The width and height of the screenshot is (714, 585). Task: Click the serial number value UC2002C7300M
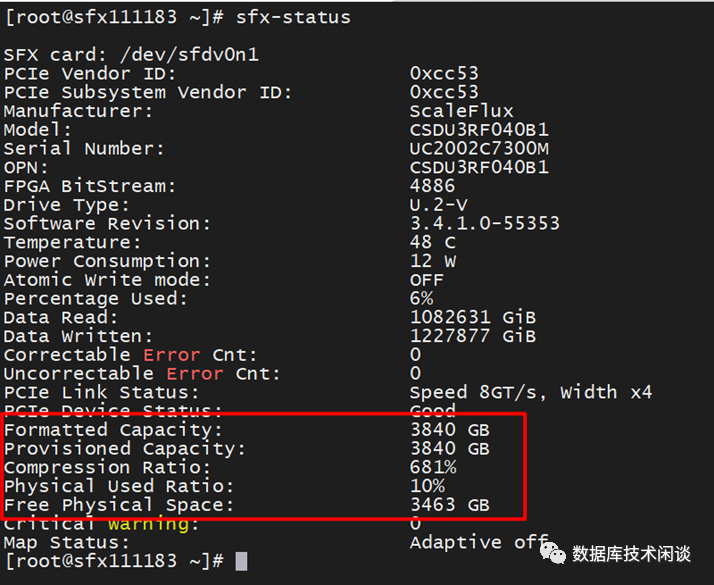tap(479, 148)
